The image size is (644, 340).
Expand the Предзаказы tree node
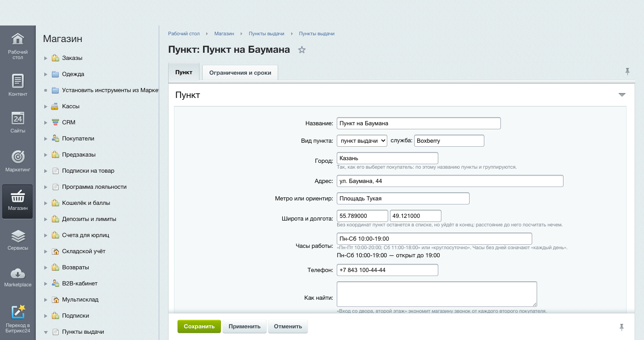pyautogui.click(x=46, y=155)
